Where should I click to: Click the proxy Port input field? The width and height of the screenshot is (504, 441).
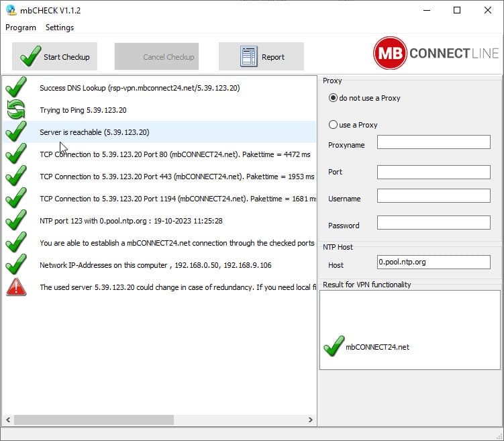click(x=434, y=173)
